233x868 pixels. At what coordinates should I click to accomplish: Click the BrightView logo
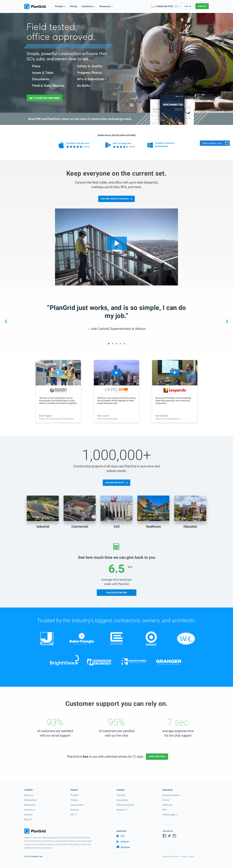coord(64,661)
